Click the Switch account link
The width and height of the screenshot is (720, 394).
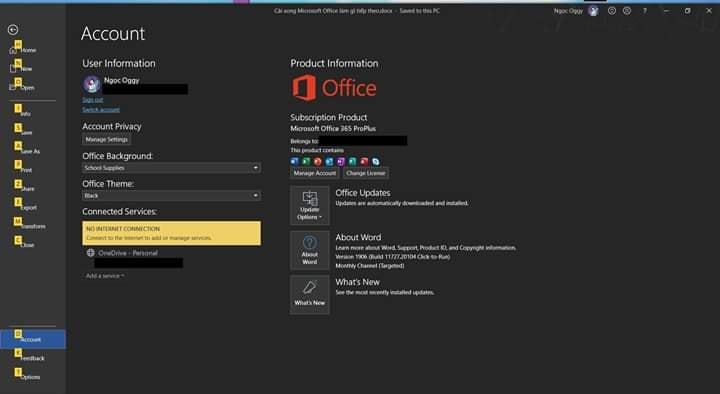101,110
